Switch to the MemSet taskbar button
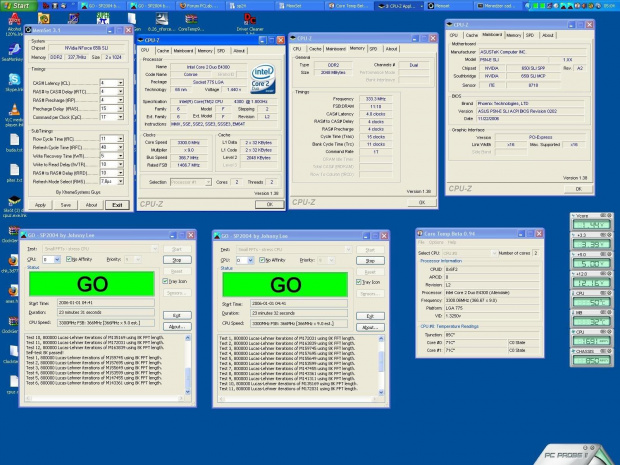Viewport: 620px width, 465px height. [x=301, y=6]
